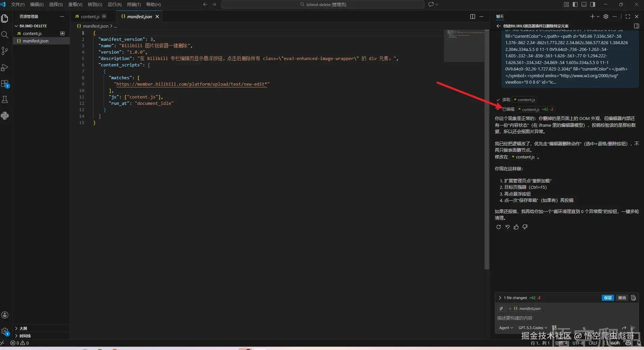The image size is (644, 350).
Task: Click the 撤消 undo button
Action: click(x=622, y=298)
